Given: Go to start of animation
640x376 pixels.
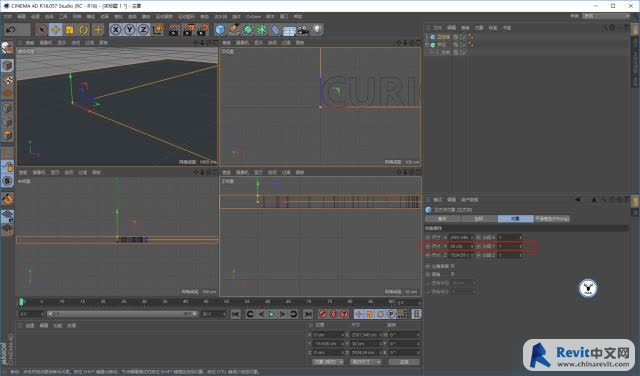Looking at the screenshot, I should (x=236, y=314).
